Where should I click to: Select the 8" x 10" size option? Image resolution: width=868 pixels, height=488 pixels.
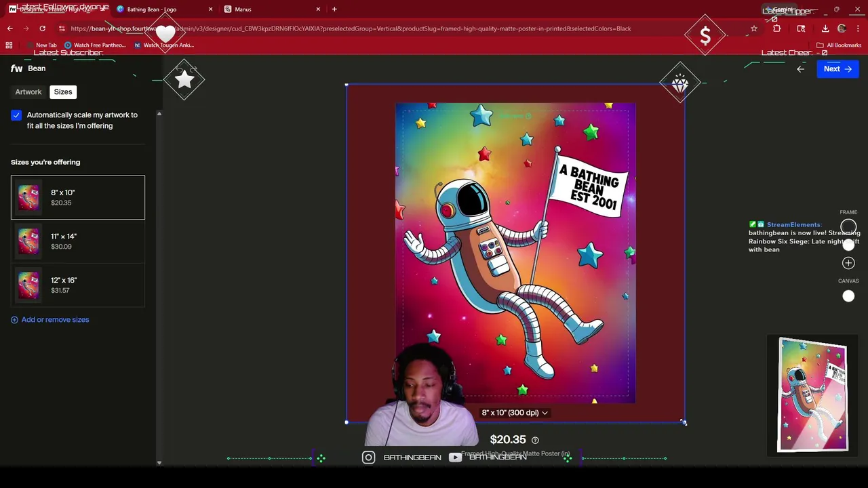click(x=78, y=197)
